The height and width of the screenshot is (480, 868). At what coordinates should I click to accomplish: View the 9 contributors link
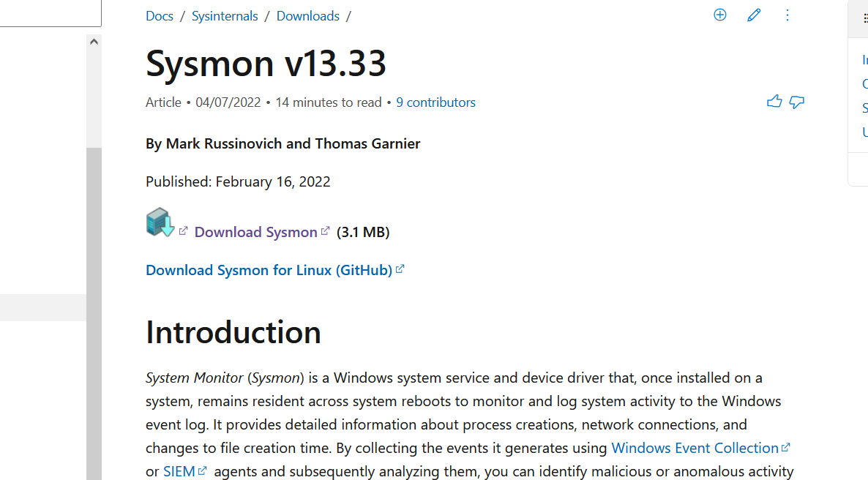[x=436, y=102]
